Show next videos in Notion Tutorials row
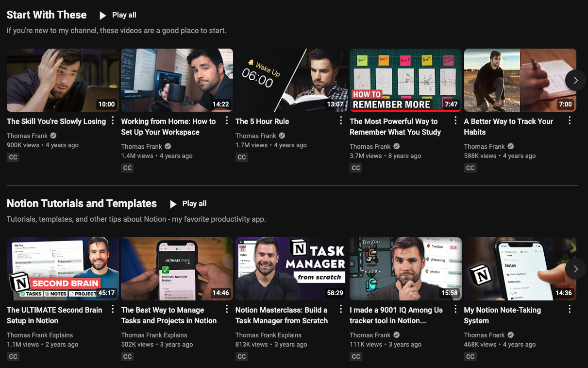Viewport: 588px width, 368px height. click(x=575, y=269)
